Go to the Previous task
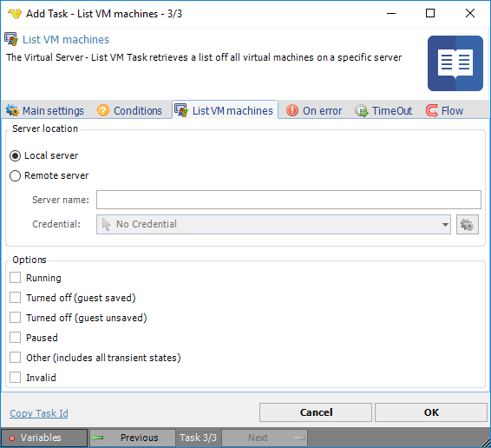The image size is (491, 448). pyautogui.click(x=133, y=438)
